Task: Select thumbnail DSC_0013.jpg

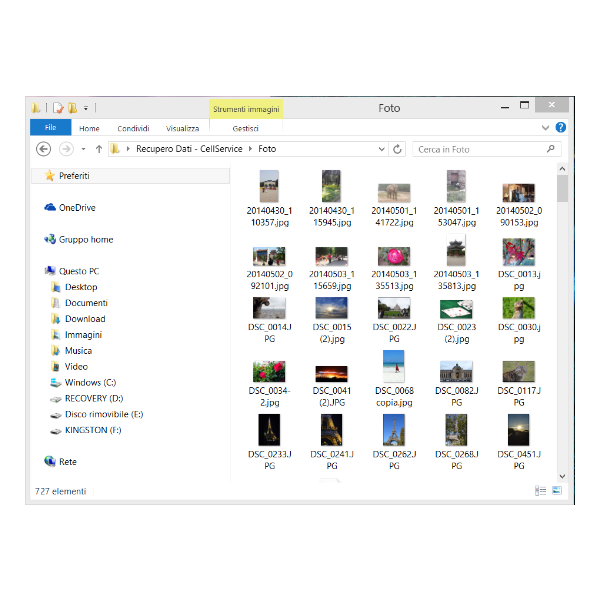Action: point(519,264)
